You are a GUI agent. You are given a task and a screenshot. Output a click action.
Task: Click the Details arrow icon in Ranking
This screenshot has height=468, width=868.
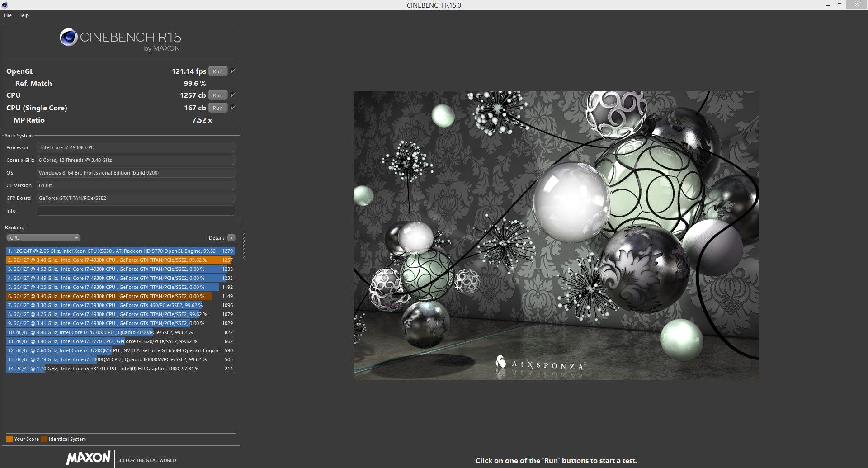[231, 238]
